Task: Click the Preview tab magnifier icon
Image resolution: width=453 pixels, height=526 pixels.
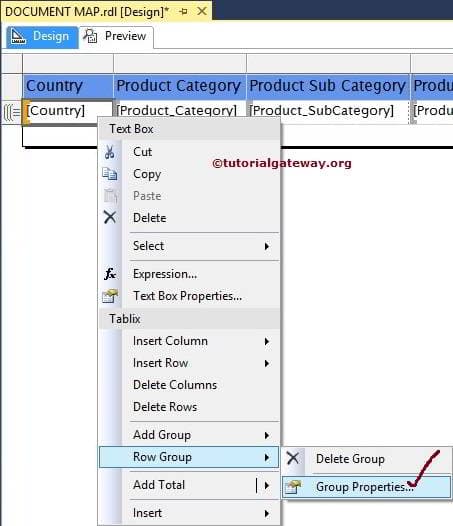Action: [x=90, y=36]
